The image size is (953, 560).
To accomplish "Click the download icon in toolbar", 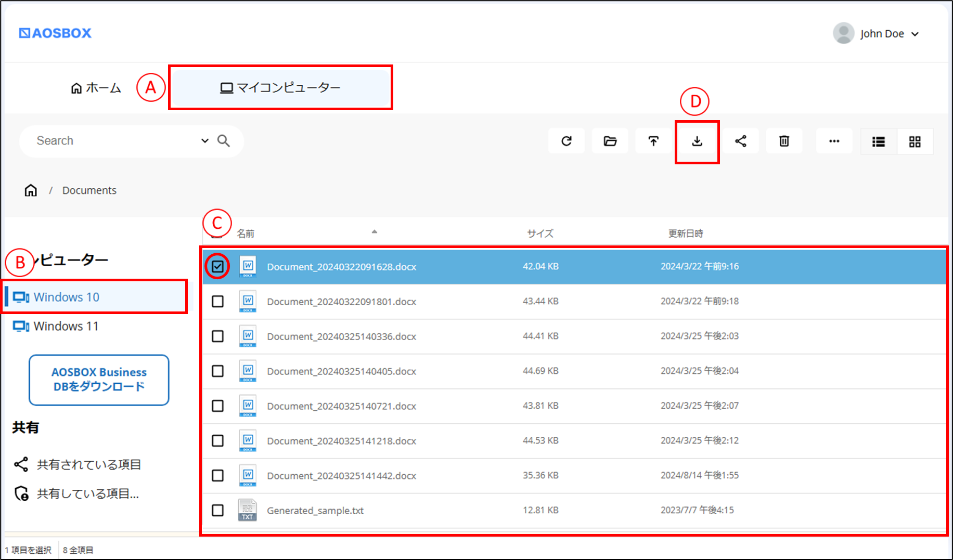I will tap(697, 141).
